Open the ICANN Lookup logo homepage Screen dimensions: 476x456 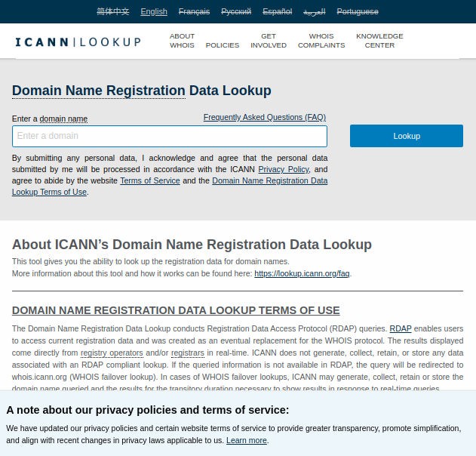(78, 42)
